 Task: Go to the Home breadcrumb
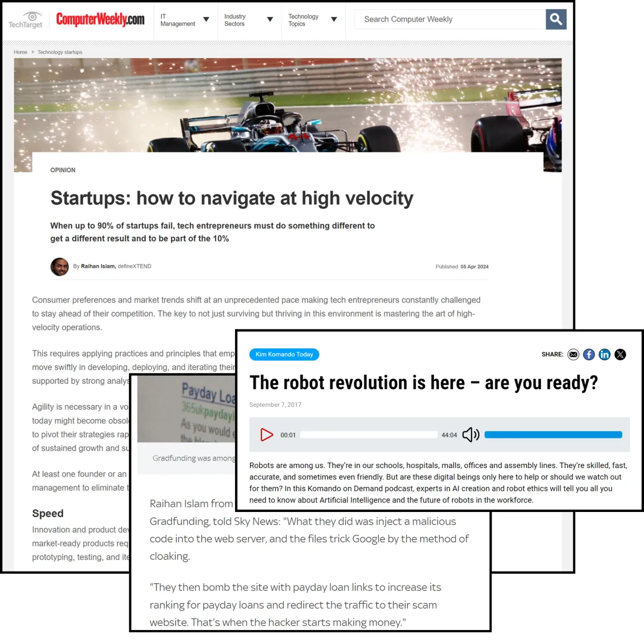(x=20, y=52)
